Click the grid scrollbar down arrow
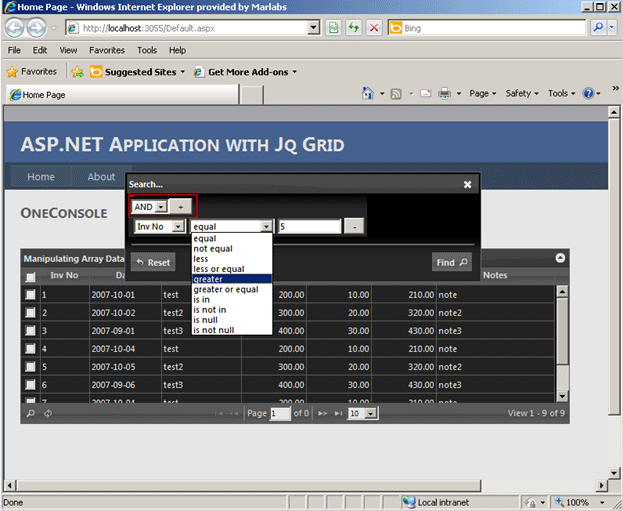This screenshot has height=511, width=623. 562,396
